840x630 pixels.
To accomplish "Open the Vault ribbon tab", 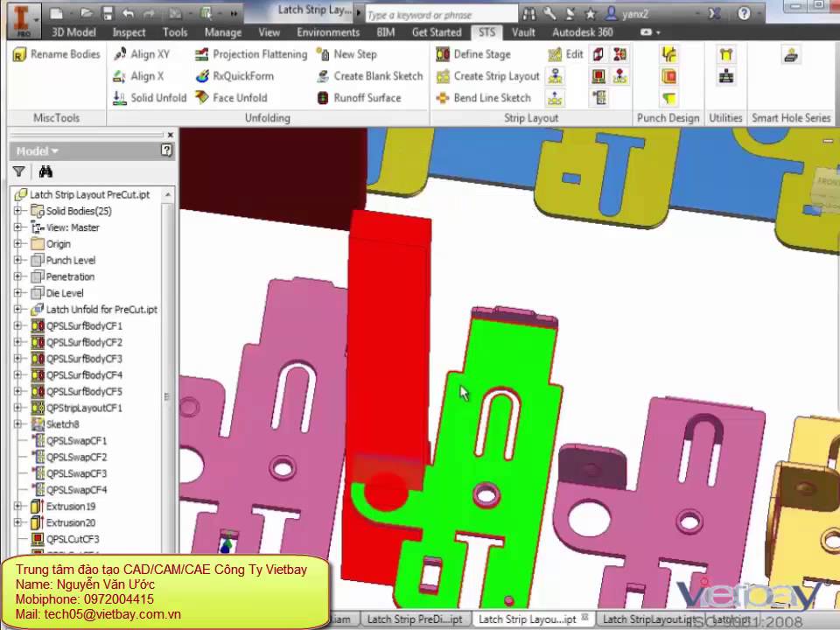I will click(523, 32).
